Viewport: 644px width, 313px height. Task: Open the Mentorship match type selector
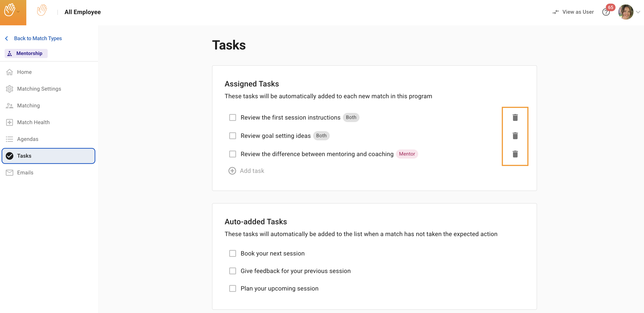(26, 53)
